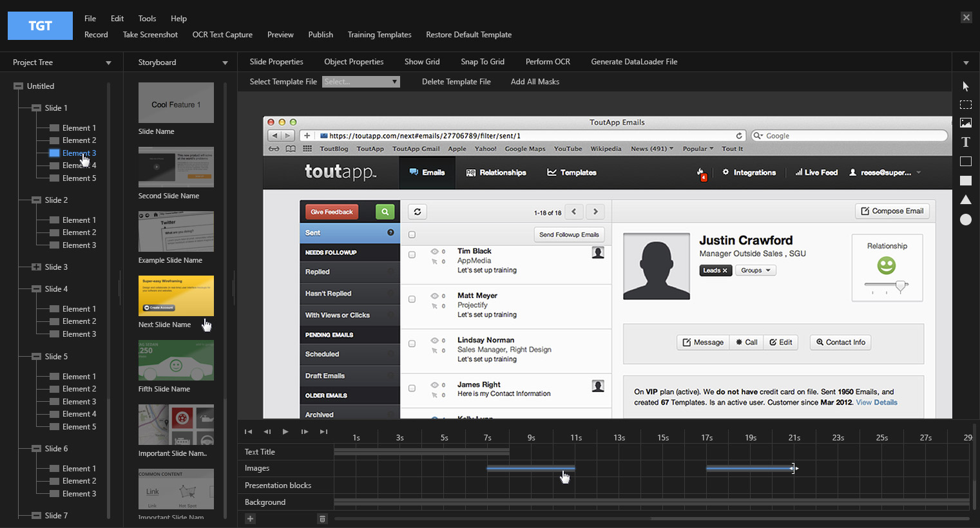Click Generate DataLoader File

click(x=634, y=62)
